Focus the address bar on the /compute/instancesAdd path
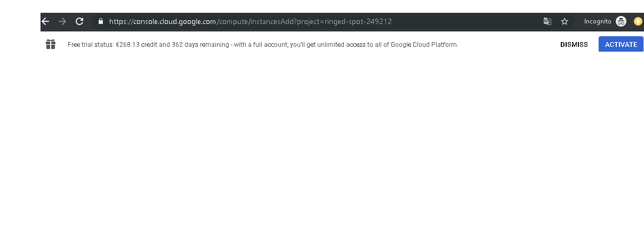Viewport: 644px width, 245px height. (x=255, y=22)
